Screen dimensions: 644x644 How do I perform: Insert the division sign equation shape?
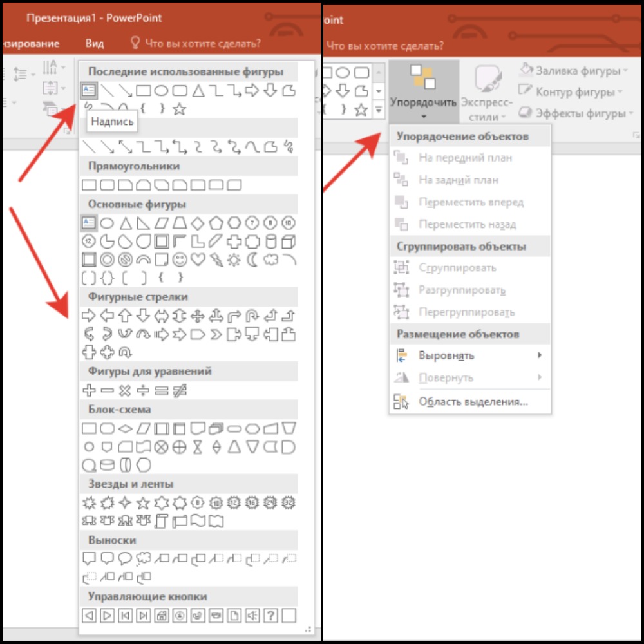(144, 390)
